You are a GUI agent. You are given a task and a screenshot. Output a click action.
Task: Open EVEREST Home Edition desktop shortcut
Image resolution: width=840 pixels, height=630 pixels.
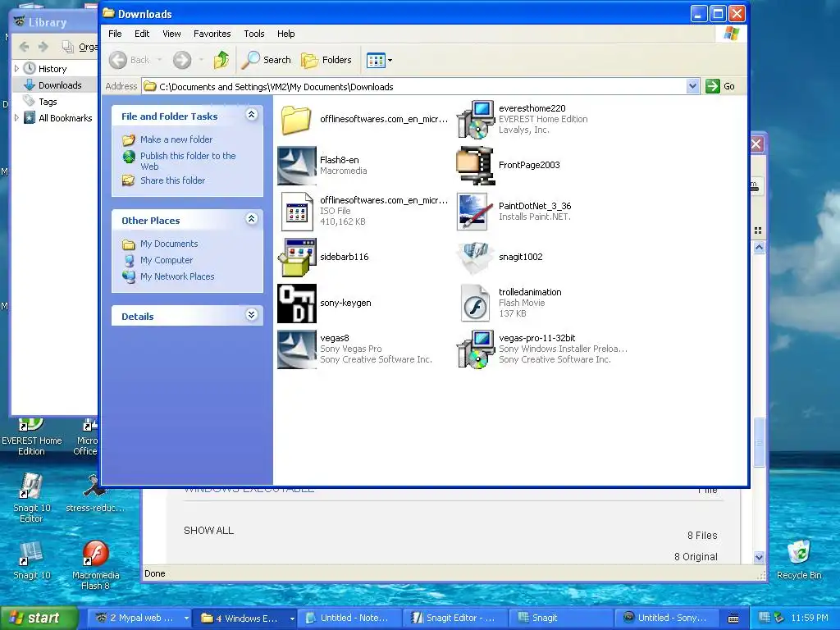coord(32,436)
